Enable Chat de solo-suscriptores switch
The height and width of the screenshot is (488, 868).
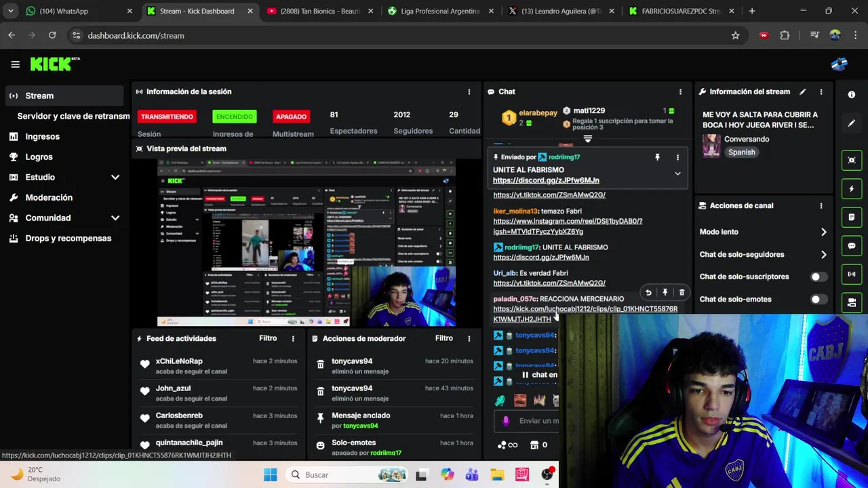point(818,277)
